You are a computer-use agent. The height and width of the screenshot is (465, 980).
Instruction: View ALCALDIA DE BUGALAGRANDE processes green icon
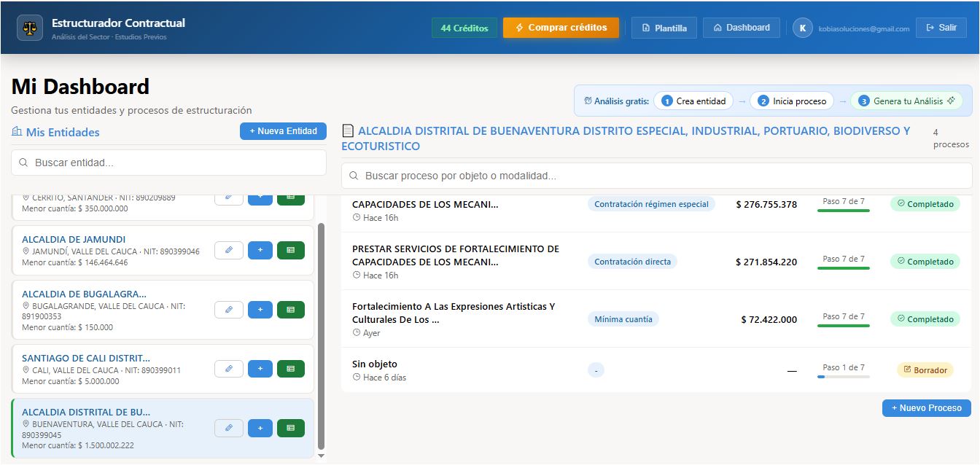[291, 310]
